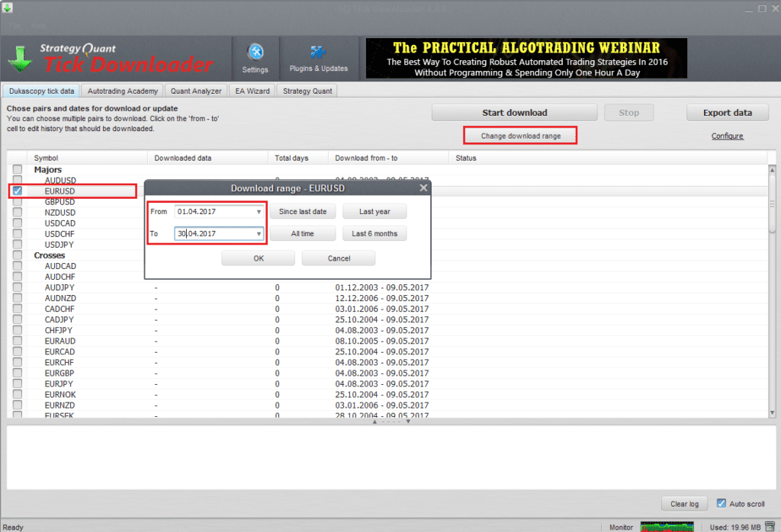Click the symbol list scroll down arrow
Viewport: 781px width, 532px height.
(x=772, y=413)
